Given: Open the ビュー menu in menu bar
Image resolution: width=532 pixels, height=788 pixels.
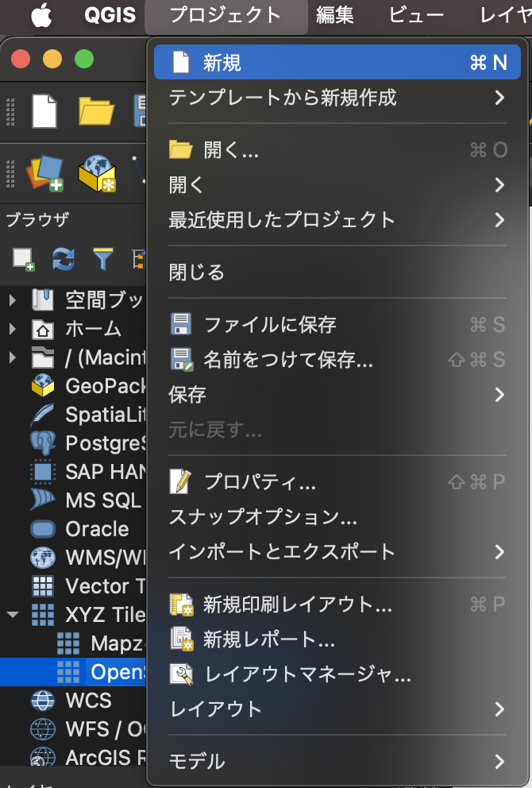Looking at the screenshot, I should (416, 16).
